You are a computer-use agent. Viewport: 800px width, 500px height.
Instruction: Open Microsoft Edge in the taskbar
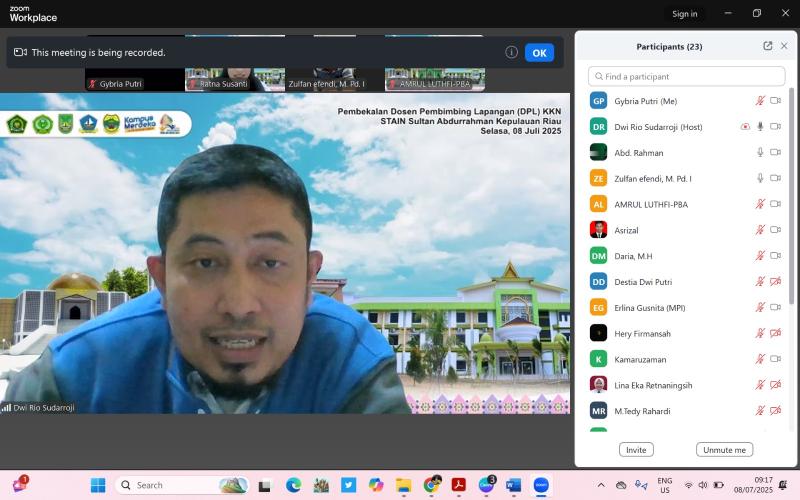click(x=293, y=485)
